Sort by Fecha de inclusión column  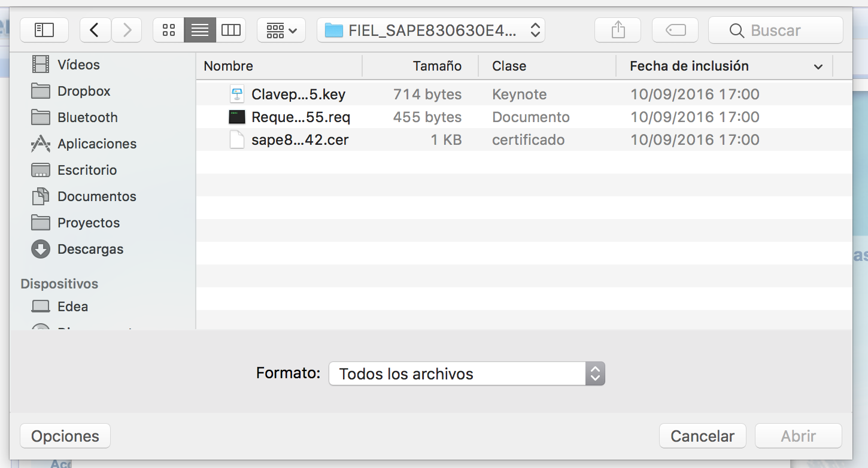(689, 66)
